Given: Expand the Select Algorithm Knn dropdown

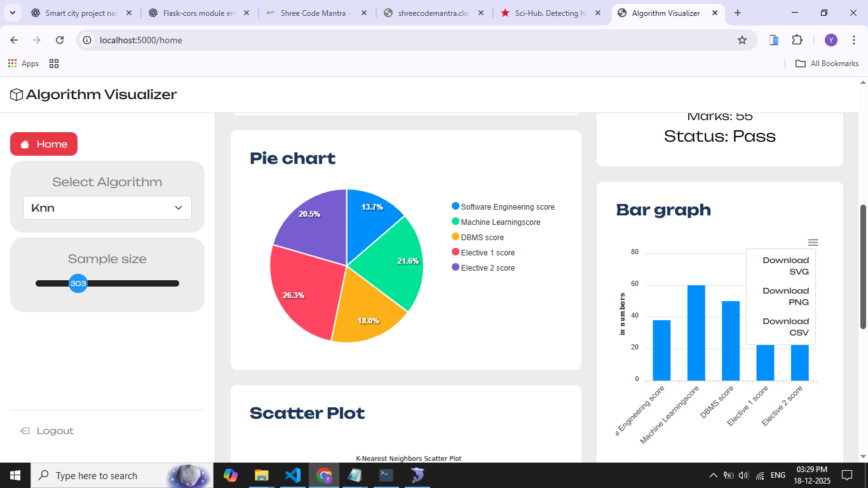Looking at the screenshot, I should click(107, 208).
